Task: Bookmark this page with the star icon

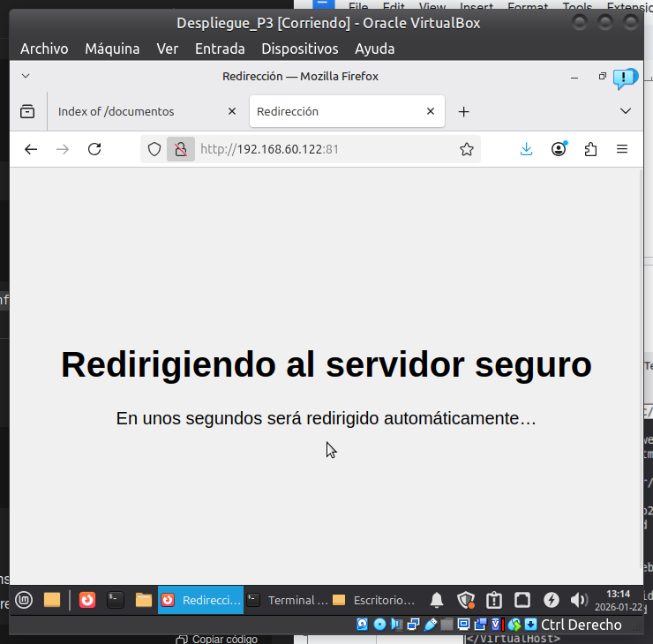Action: point(467,150)
